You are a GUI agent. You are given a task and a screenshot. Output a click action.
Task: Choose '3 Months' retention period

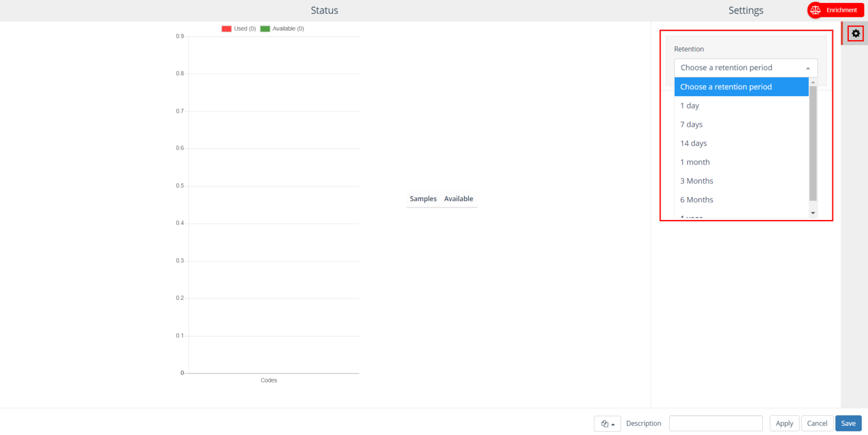tap(696, 181)
